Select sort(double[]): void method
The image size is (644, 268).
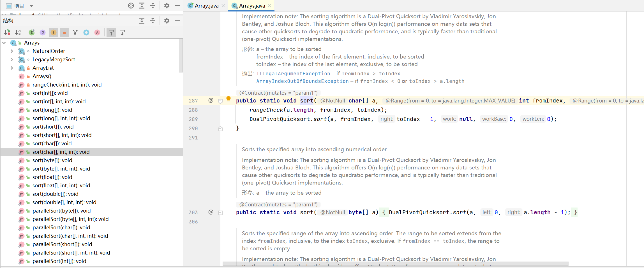pyautogui.click(x=55, y=194)
